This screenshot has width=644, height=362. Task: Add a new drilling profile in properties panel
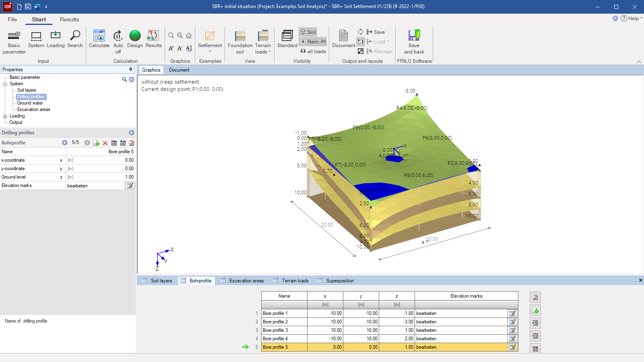(x=96, y=143)
